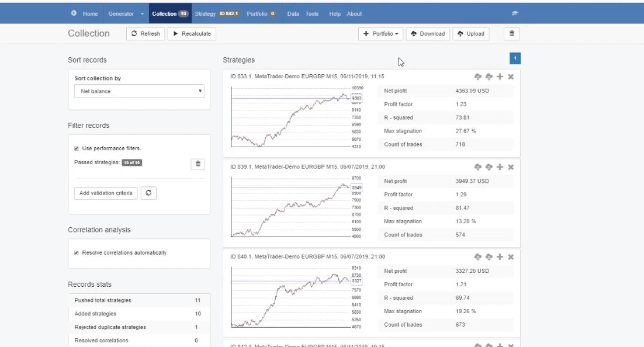Click the plus icon on strategy ID 840.1
Viewport: 644px width, 347px height.
(498, 256)
